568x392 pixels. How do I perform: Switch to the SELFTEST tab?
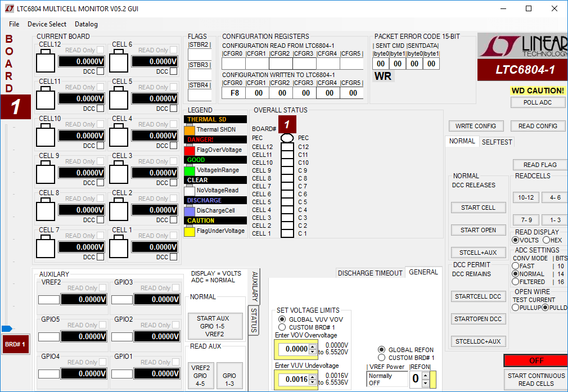pyautogui.click(x=497, y=142)
